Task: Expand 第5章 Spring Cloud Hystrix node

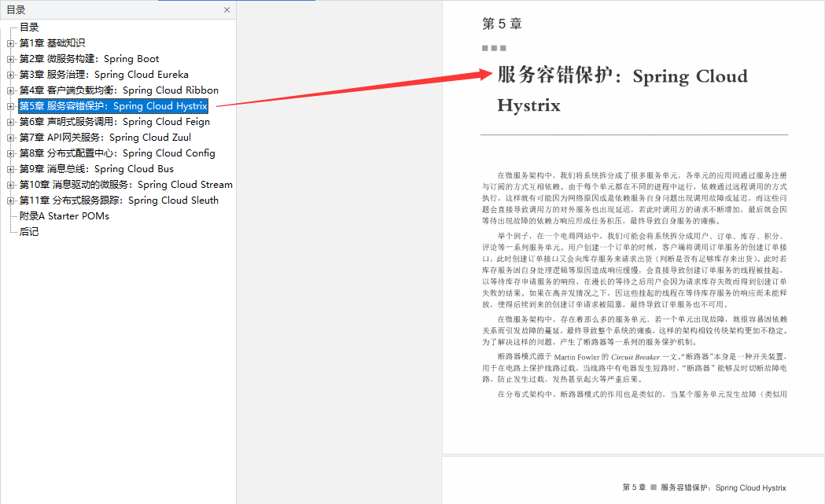Action: click(x=10, y=106)
